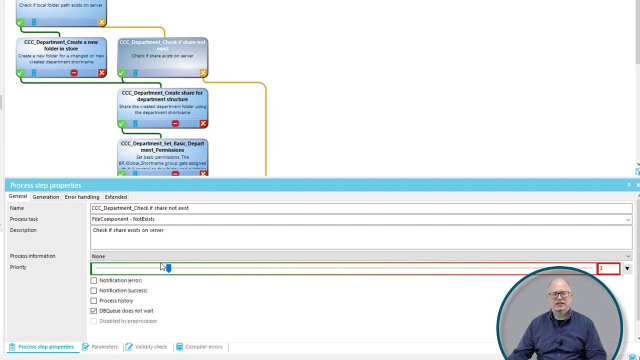Click green success icon on 'Create a new folder in store'
The image size is (640, 360).
(20, 73)
